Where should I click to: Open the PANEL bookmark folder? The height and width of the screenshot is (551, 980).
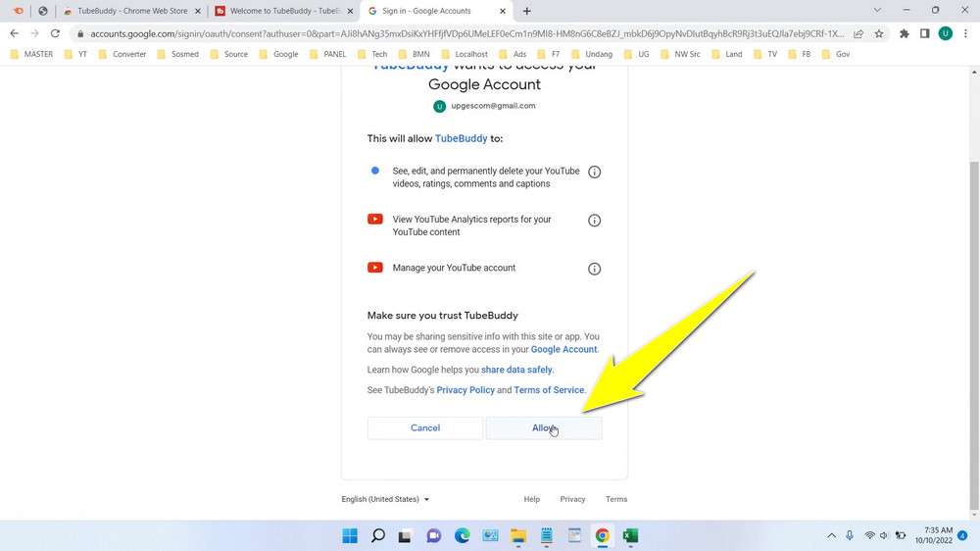pos(328,54)
